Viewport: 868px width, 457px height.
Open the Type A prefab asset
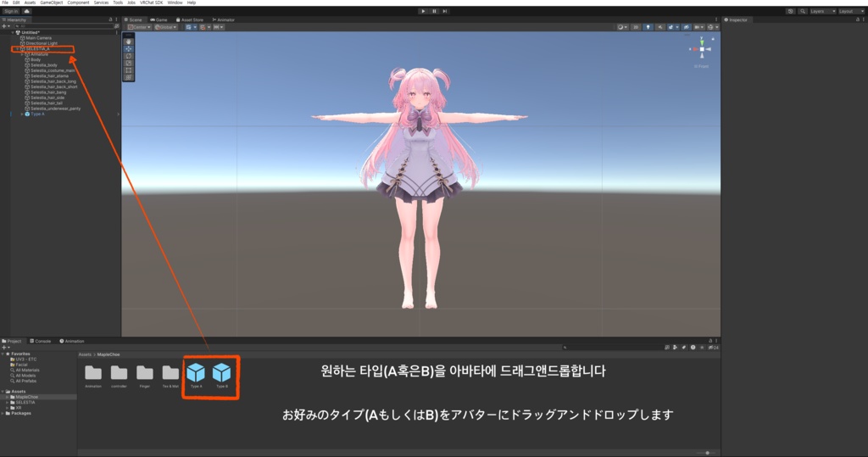tap(196, 376)
